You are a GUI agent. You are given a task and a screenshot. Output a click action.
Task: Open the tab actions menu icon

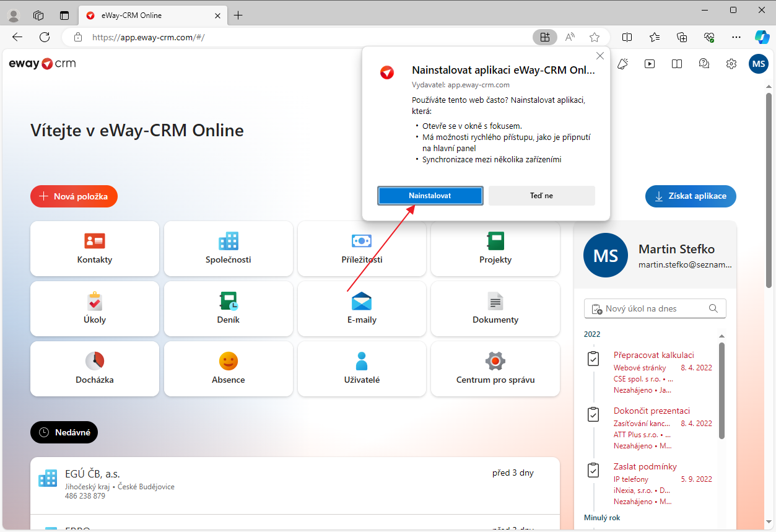pyautogui.click(x=64, y=15)
